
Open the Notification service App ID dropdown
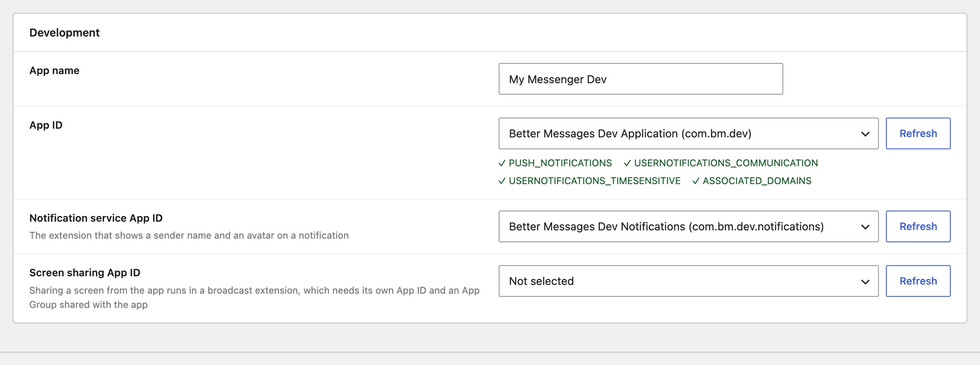click(x=688, y=227)
